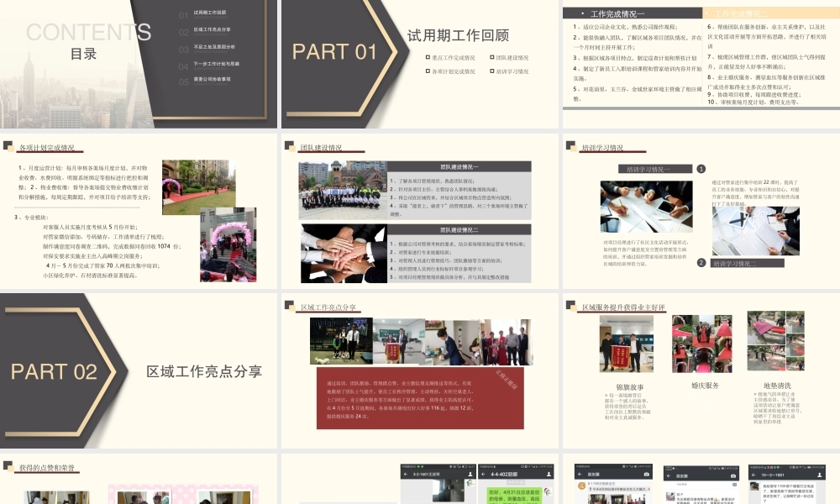Click the PART 01 heading text
This screenshot has width=840, height=504.
click(334, 52)
